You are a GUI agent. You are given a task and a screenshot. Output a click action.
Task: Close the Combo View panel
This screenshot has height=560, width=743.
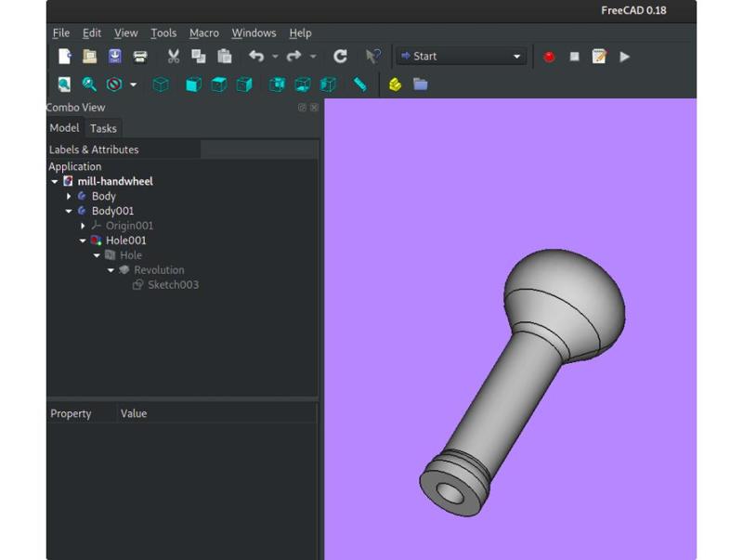pyautogui.click(x=314, y=108)
